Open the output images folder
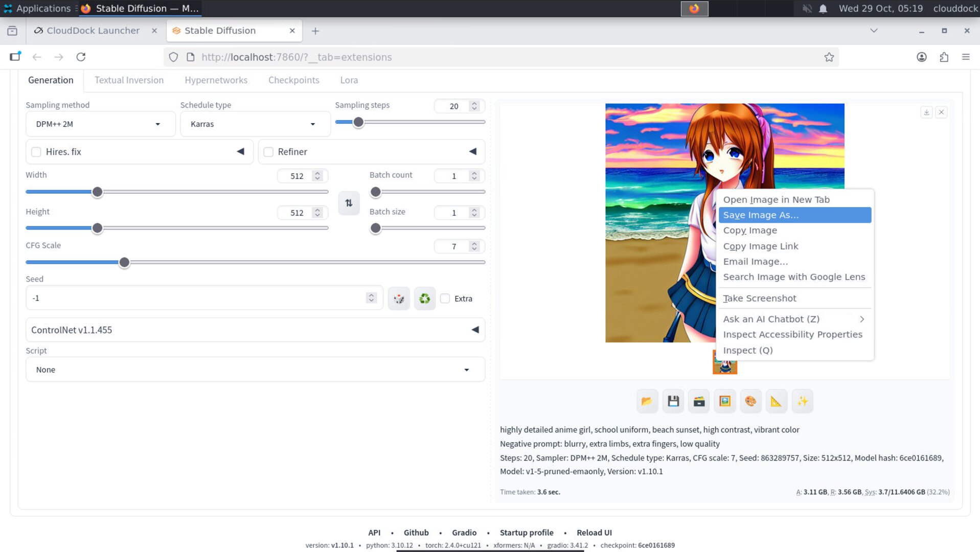 coord(647,401)
